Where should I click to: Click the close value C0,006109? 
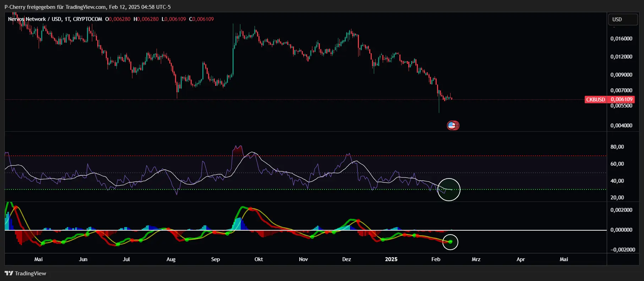pyautogui.click(x=201, y=19)
